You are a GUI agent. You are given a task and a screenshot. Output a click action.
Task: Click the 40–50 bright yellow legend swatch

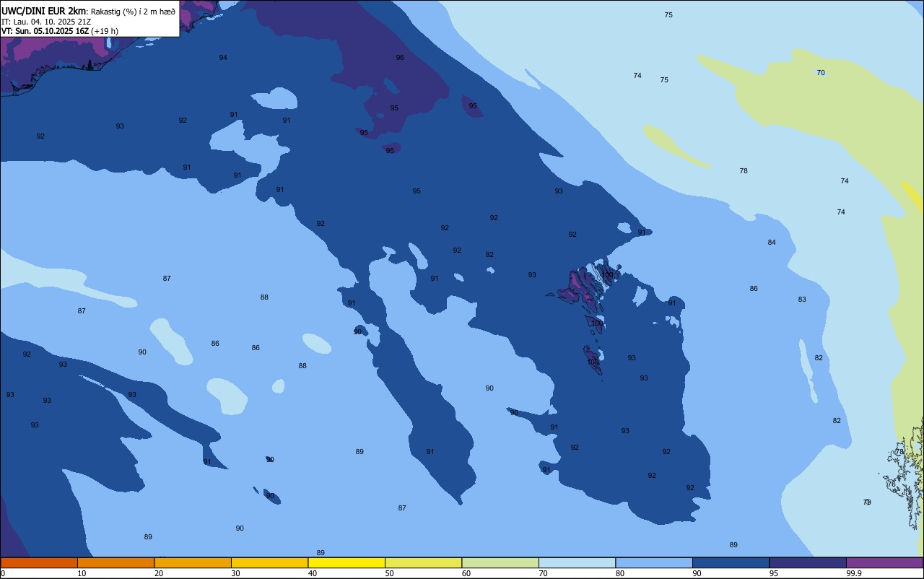pos(346,562)
